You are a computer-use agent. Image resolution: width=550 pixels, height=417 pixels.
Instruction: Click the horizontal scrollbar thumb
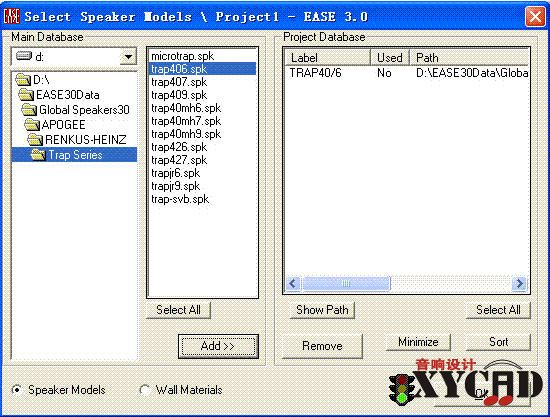click(x=346, y=283)
